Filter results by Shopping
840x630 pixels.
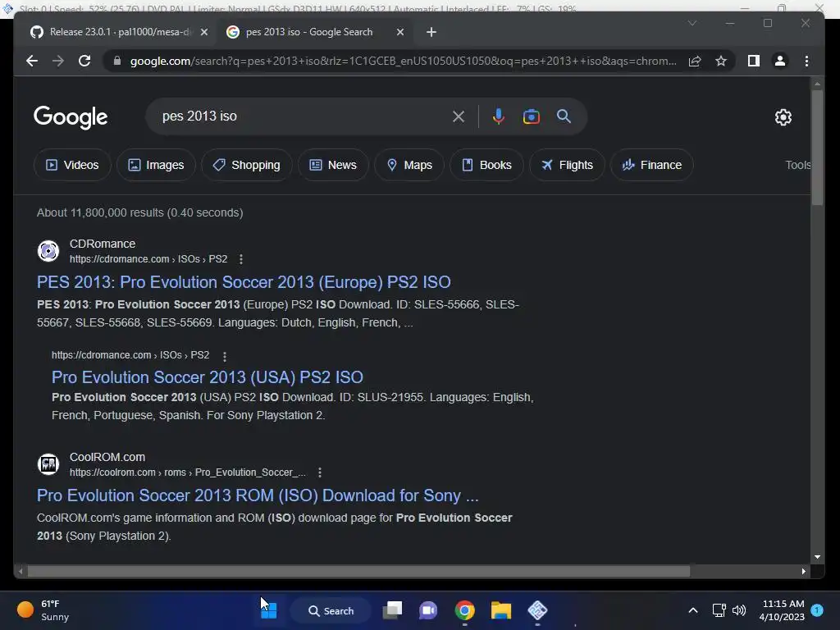coord(246,165)
